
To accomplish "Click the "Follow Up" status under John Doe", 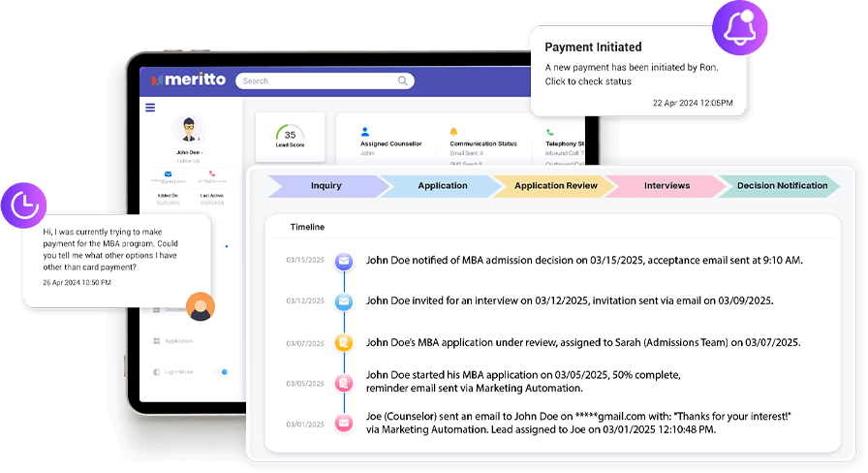I will coord(189,161).
